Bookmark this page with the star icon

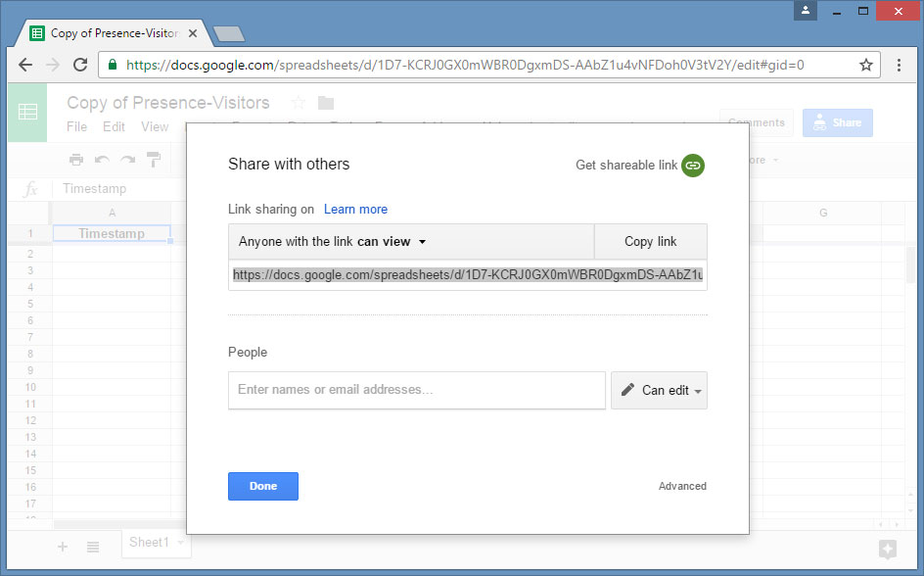(865, 65)
